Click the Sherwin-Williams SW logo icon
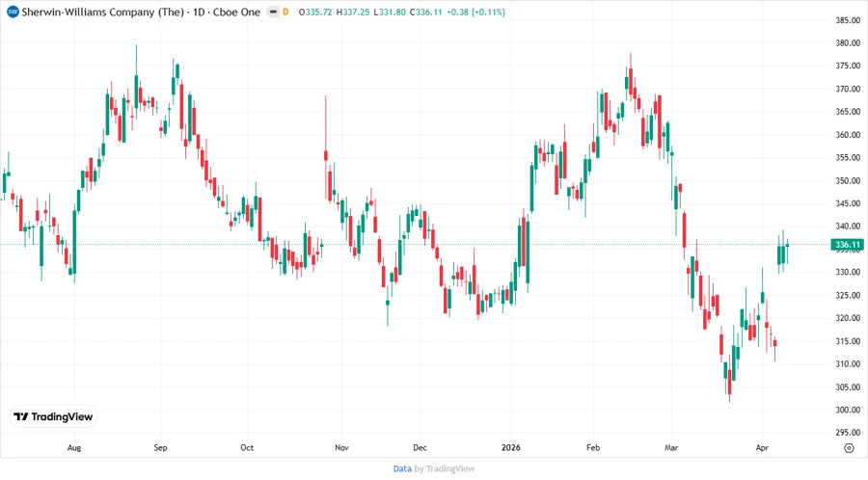Viewport: 868px width, 480px height. (13, 12)
